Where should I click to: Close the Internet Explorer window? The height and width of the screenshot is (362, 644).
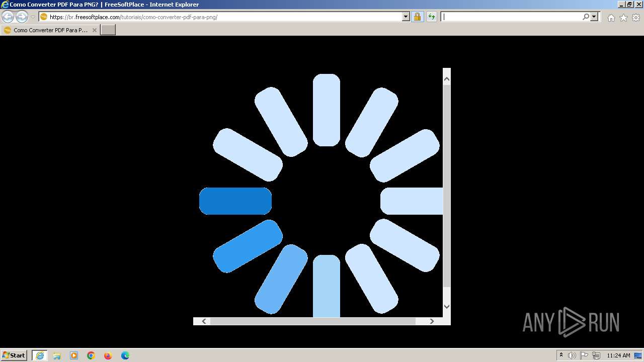pos(638,5)
